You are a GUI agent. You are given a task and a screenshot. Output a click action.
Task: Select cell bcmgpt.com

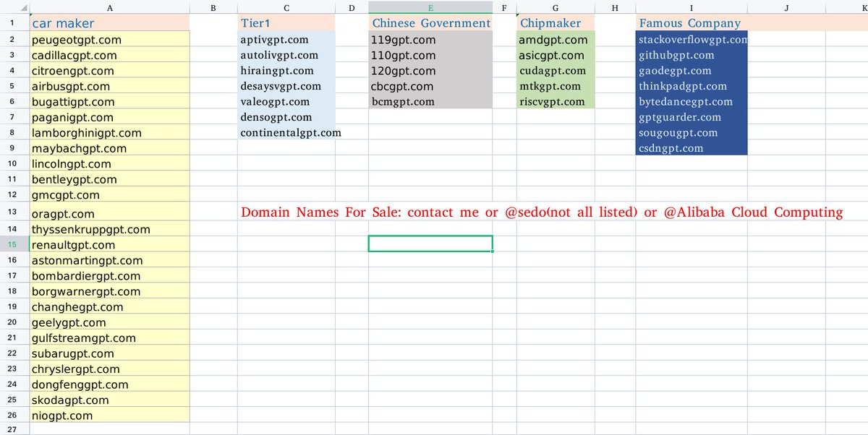430,102
